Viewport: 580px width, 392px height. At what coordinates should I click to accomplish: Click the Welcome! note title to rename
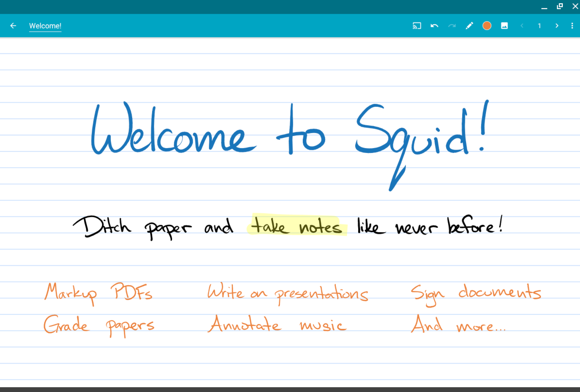(x=45, y=25)
